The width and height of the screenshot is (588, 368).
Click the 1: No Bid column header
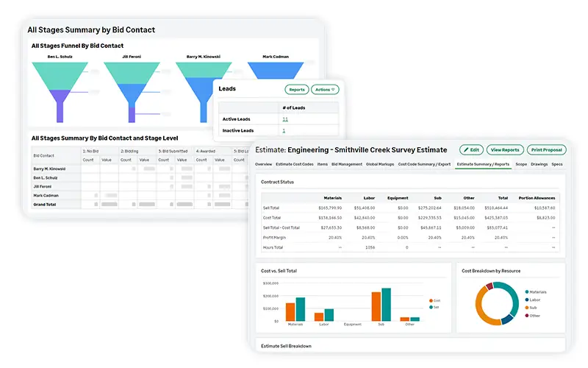coord(90,152)
